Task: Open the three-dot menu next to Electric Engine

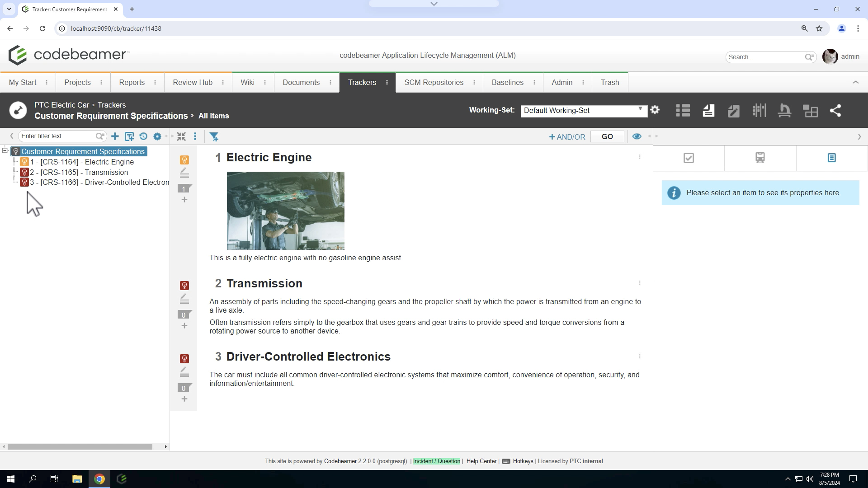Action: 640,157
